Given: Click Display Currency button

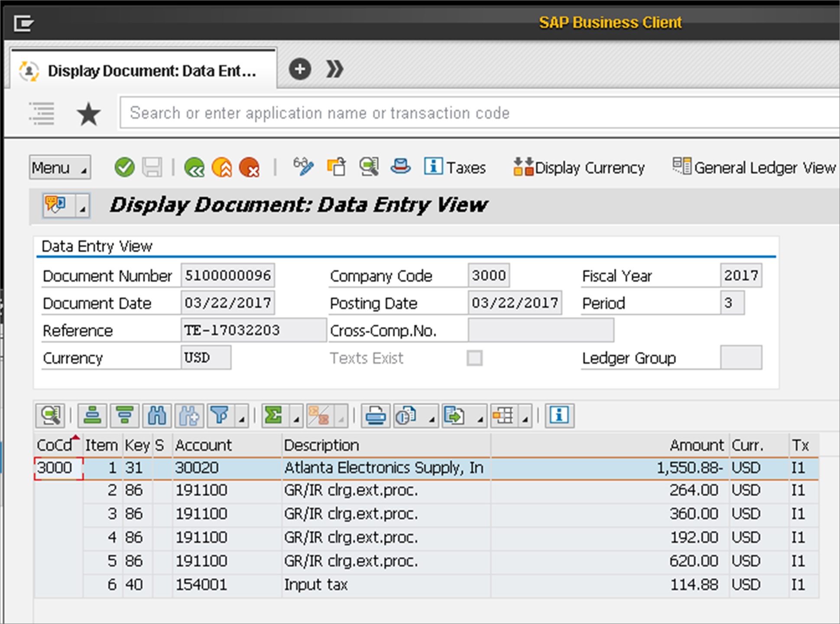Looking at the screenshot, I should 579,167.
